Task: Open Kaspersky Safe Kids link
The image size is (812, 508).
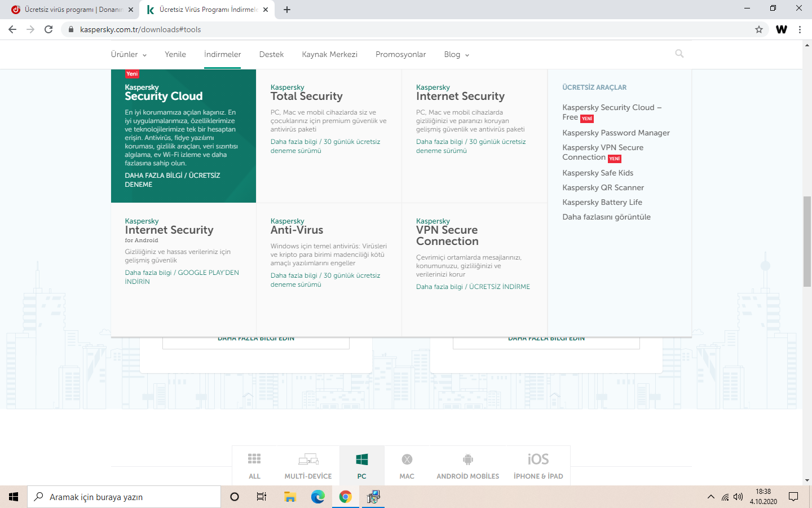Action: click(598, 173)
